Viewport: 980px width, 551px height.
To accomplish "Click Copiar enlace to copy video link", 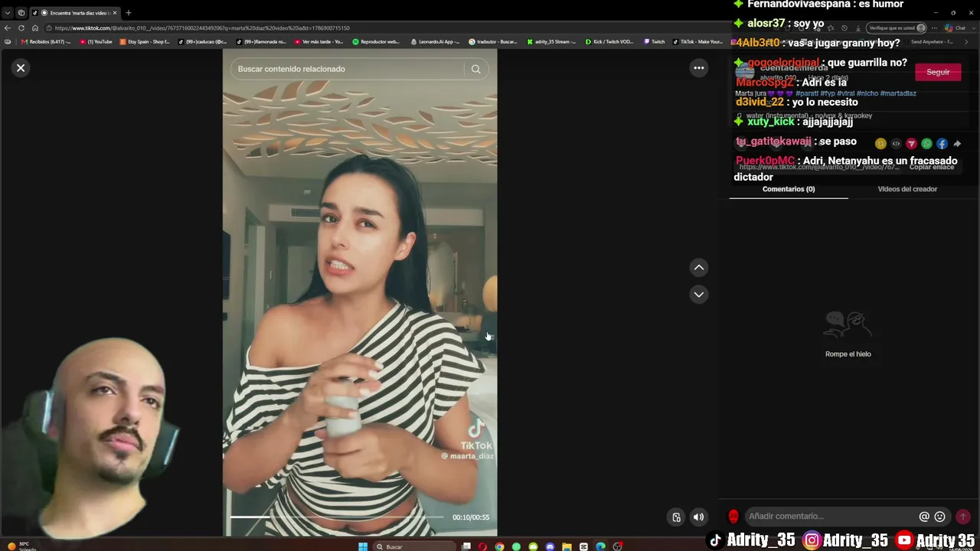I will pos(932,167).
